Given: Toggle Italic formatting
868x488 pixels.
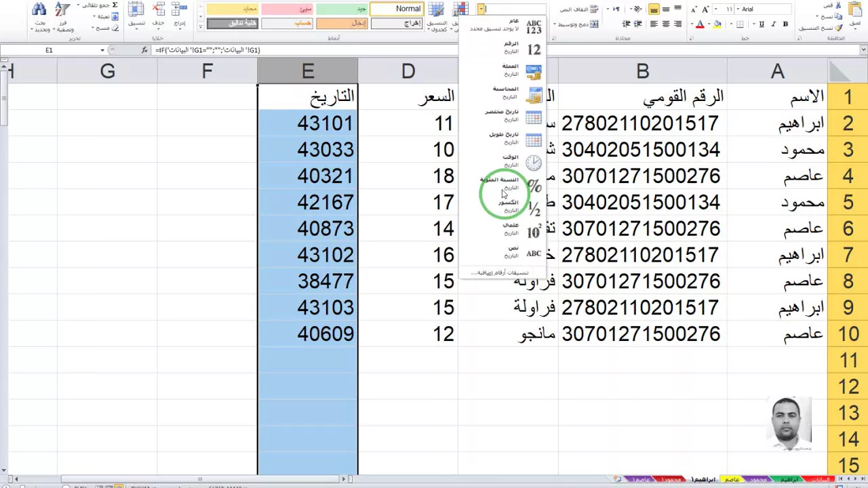Looking at the screenshot, I should point(774,24).
